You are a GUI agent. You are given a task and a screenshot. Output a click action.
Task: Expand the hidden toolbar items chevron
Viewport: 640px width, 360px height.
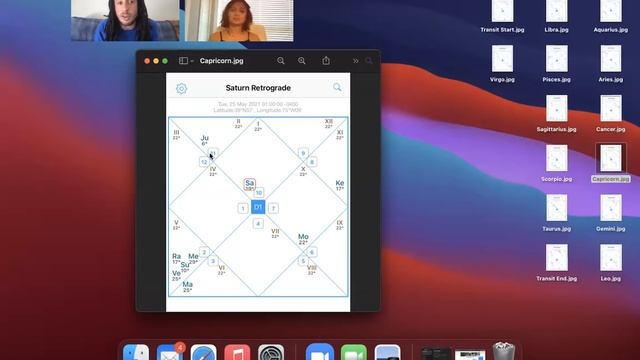[x=356, y=61]
